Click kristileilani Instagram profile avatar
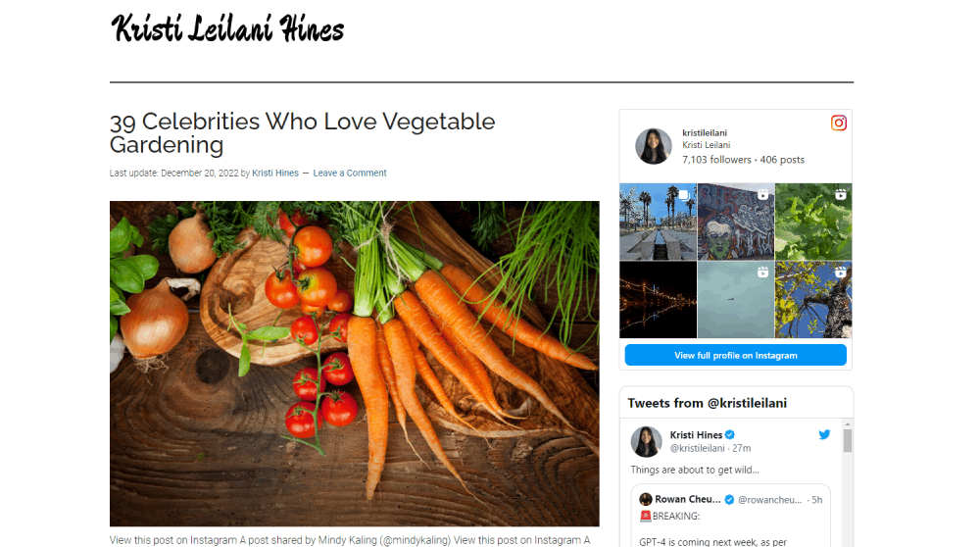 coord(653,146)
